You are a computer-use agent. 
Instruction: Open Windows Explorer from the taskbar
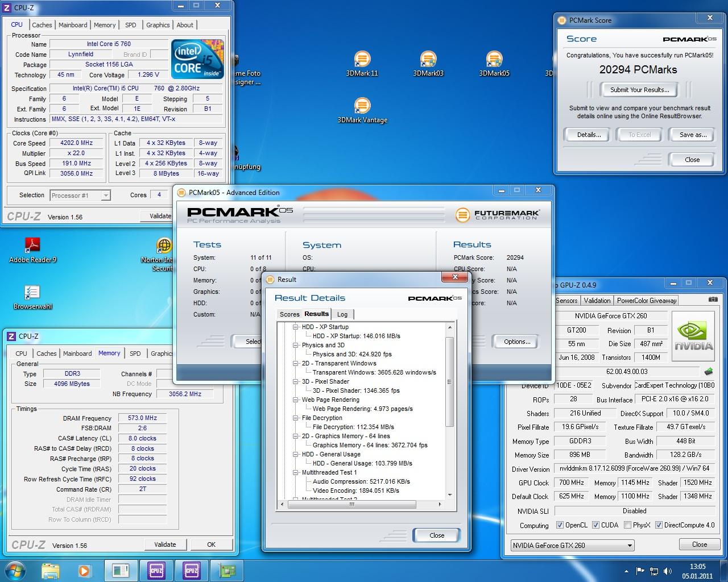point(51,570)
